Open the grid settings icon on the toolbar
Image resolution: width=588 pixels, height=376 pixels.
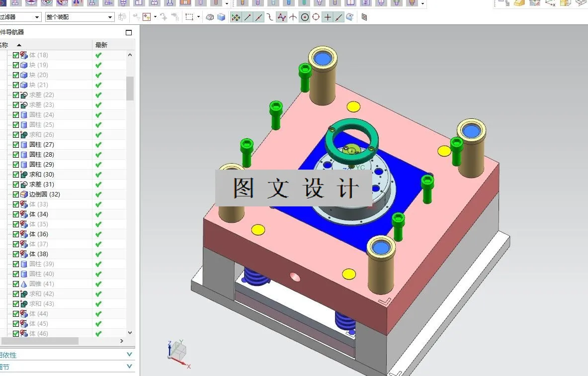point(365,16)
